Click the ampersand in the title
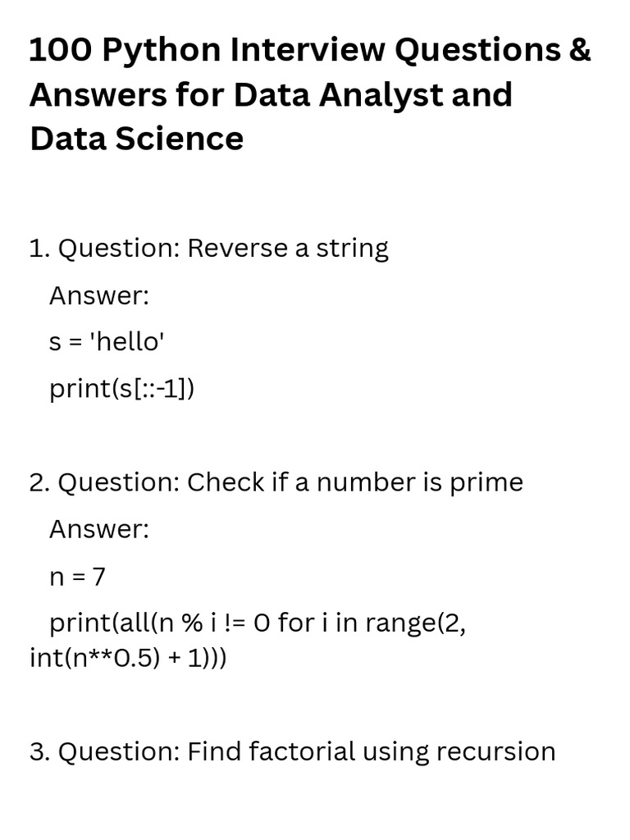The width and height of the screenshot is (630, 840). point(578,51)
